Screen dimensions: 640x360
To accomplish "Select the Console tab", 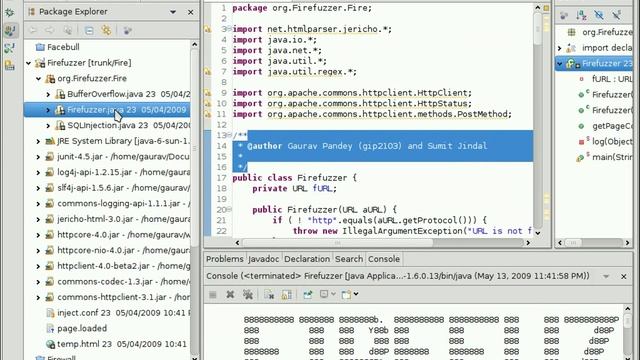I will point(384,259).
